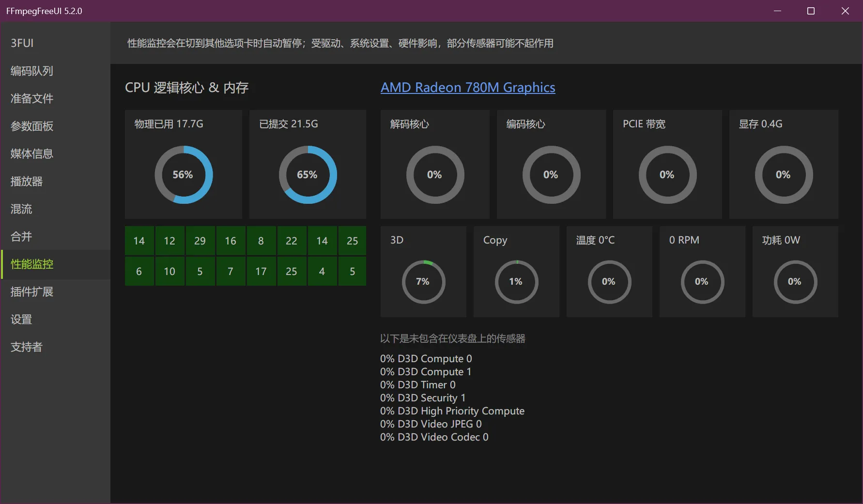The height and width of the screenshot is (504, 863).
Task: Open the 参数面板 sidebar item
Action: (x=32, y=126)
